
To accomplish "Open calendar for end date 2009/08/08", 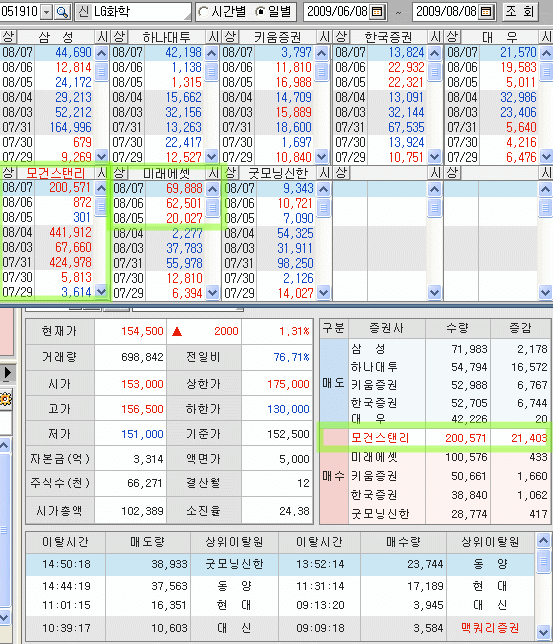I will pyautogui.click(x=485, y=12).
